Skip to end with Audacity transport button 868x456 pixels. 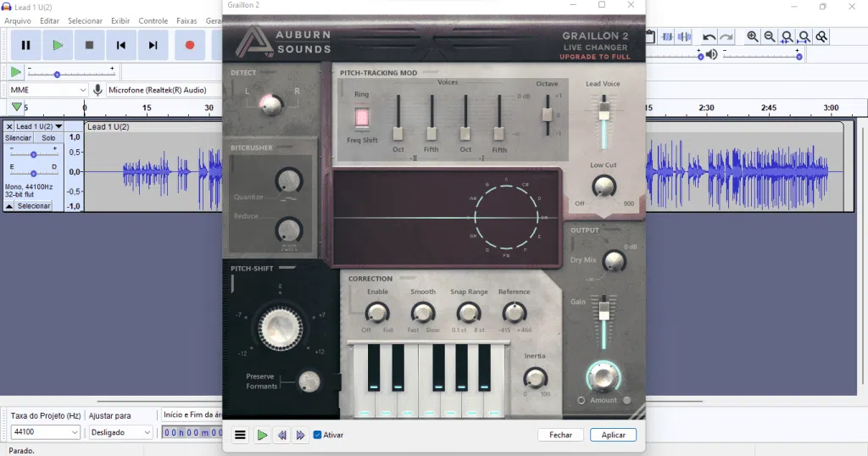point(153,46)
